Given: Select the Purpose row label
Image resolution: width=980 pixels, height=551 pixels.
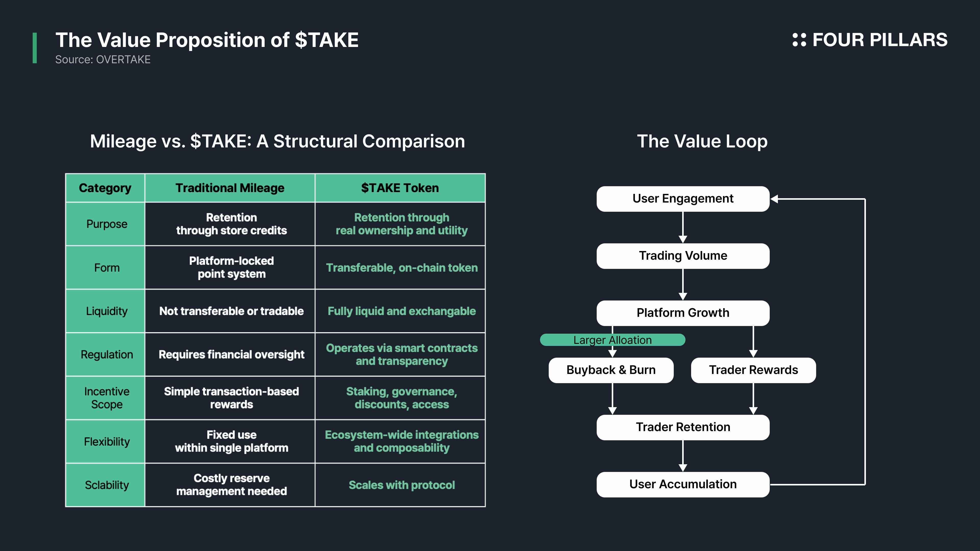Looking at the screenshot, I should tap(106, 224).
